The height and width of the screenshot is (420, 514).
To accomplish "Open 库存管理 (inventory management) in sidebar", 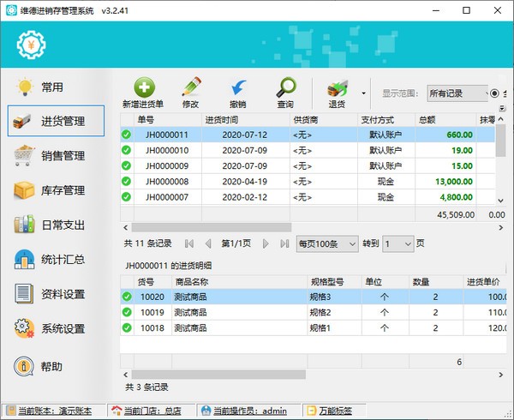I will pyautogui.click(x=56, y=190).
